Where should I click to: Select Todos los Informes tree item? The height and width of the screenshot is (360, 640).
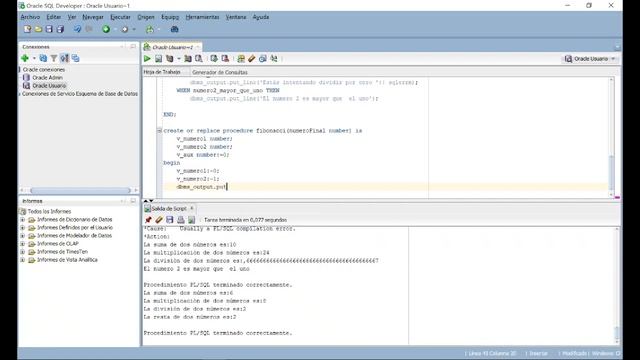pyautogui.click(x=49, y=211)
